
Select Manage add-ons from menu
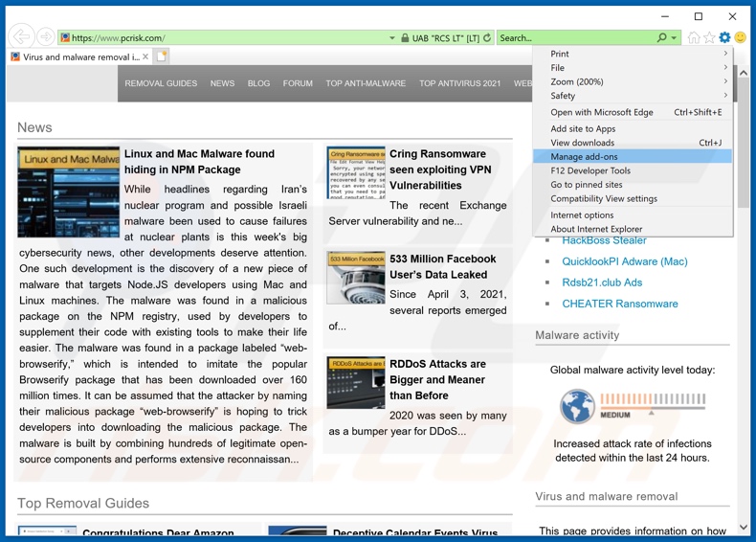point(584,156)
